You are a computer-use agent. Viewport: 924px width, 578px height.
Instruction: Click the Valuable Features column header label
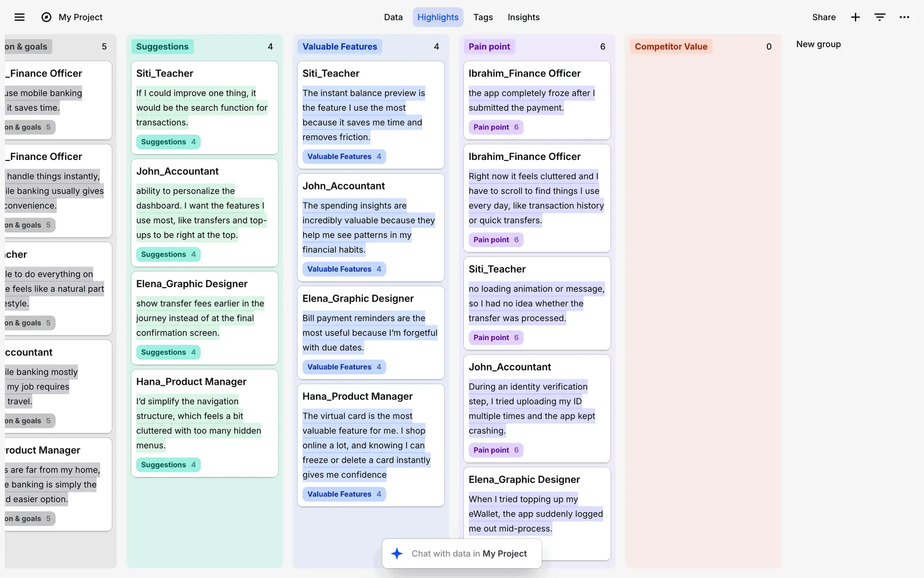(339, 47)
